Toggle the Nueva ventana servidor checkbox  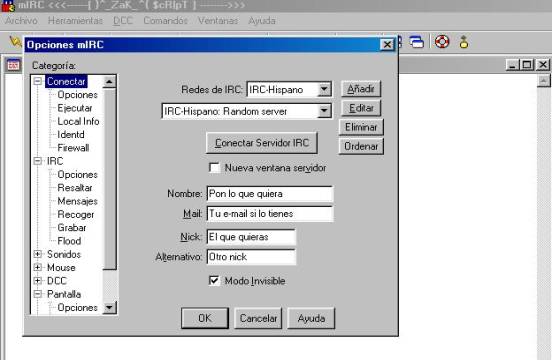click(x=214, y=168)
